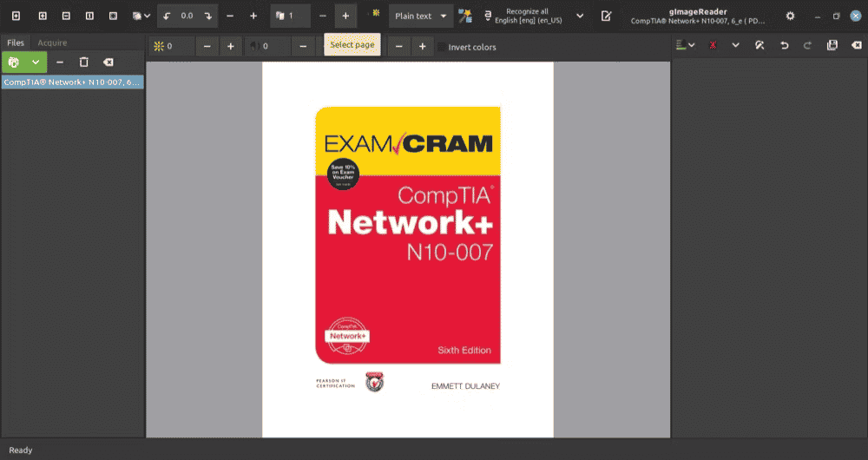Undo last output edit
868x460 pixels.
point(785,45)
